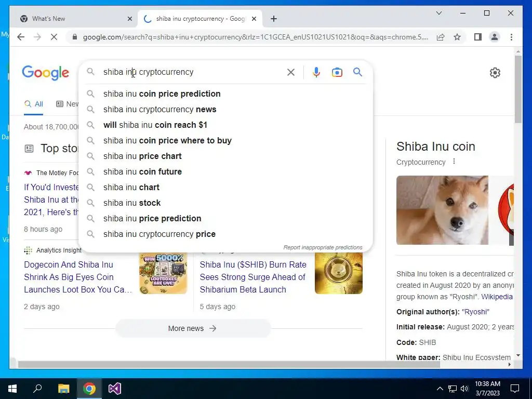The height and width of the screenshot is (399, 532).
Task: Select suggestion shiba inu coin price prediction
Action: click(x=225, y=94)
